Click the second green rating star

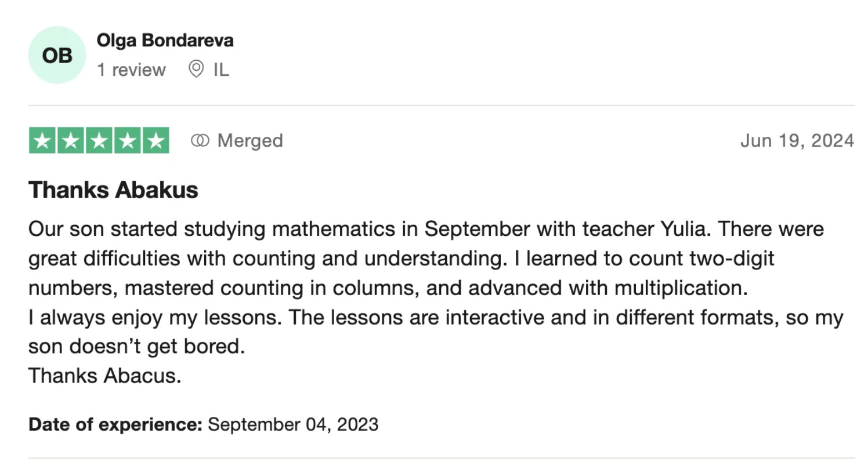tap(71, 140)
